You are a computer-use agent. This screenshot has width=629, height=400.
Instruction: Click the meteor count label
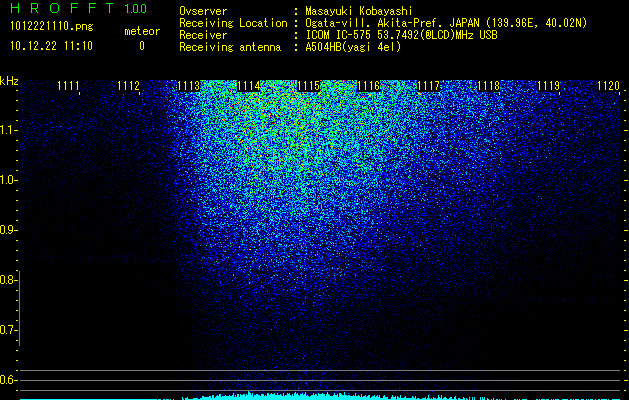pos(142,31)
